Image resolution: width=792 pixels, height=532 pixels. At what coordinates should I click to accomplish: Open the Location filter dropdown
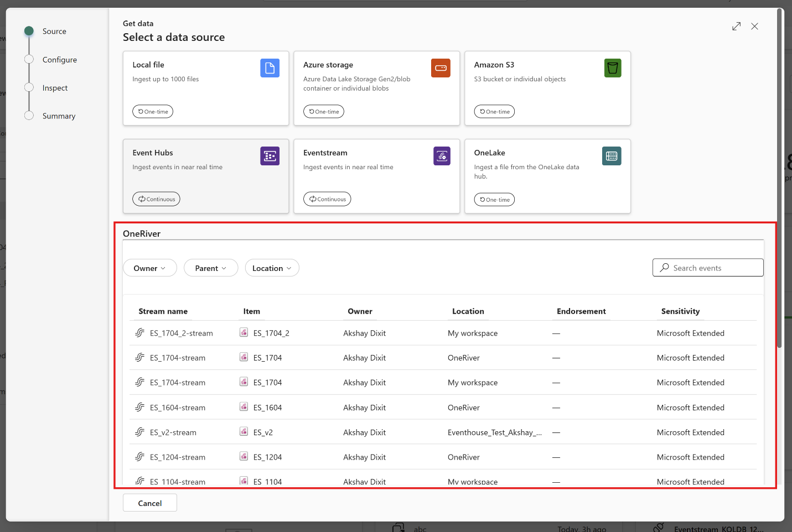coord(272,268)
